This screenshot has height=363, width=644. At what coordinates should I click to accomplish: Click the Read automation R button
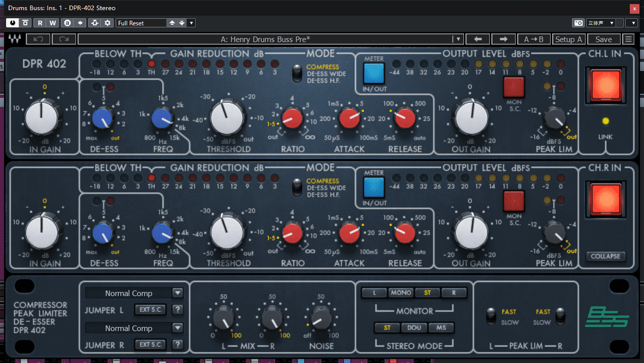coord(40,23)
